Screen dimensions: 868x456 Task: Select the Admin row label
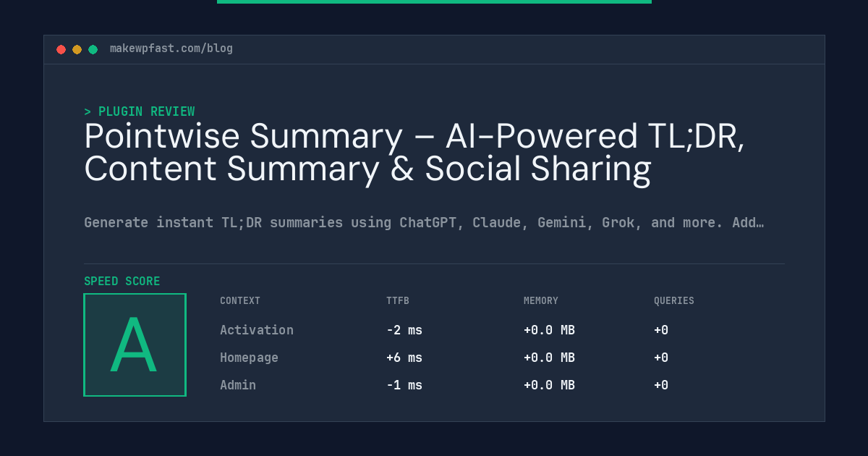238,385
